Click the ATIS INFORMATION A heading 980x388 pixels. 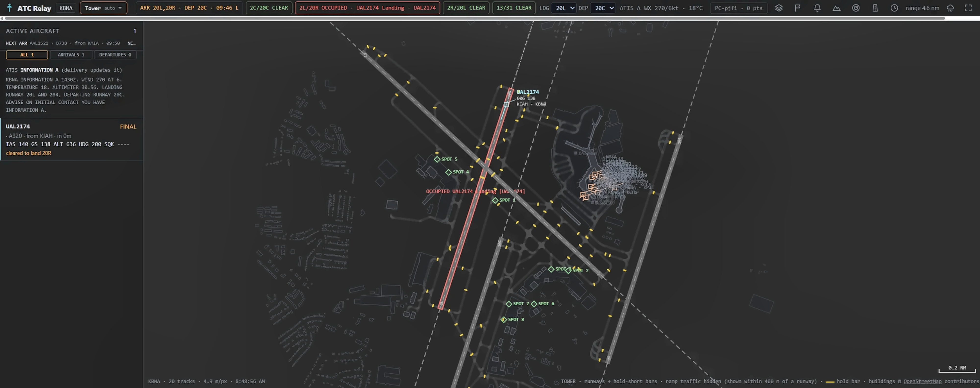[64, 70]
